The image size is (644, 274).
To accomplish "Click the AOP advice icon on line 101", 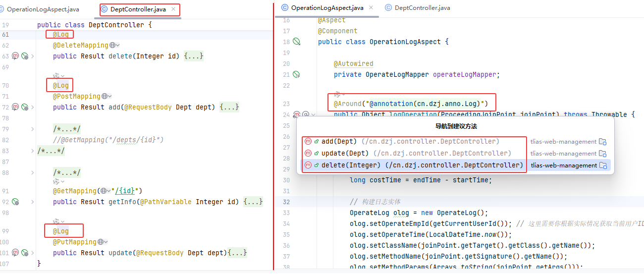I will point(15,253).
